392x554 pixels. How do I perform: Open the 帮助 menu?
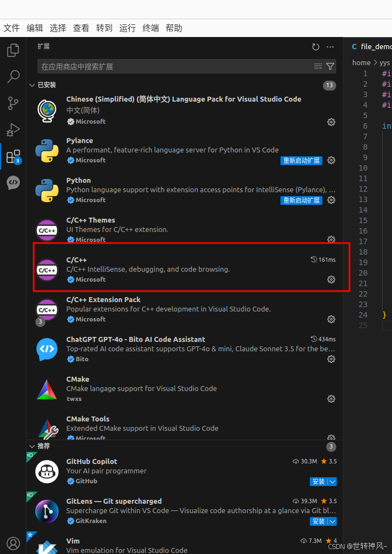tap(174, 28)
